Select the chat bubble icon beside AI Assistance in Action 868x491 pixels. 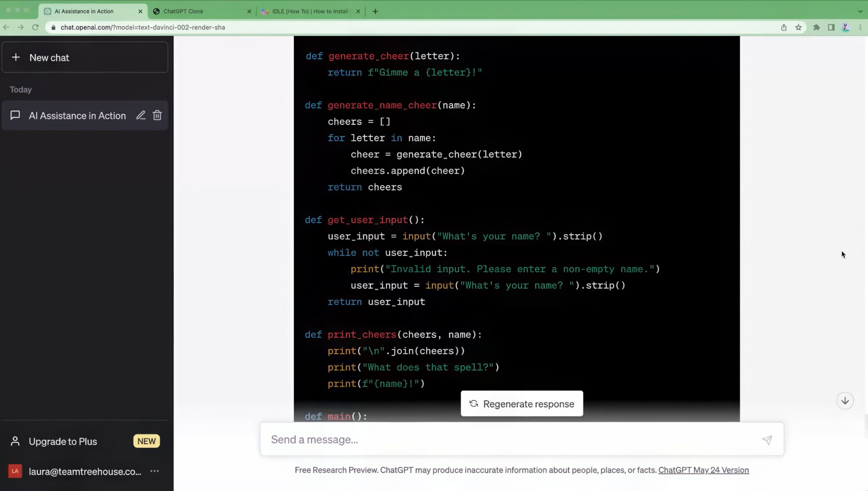(x=15, y=115)
